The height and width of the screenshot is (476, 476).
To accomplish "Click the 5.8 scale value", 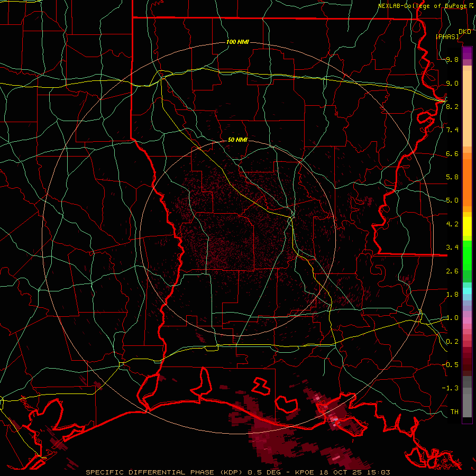I will tap(452, 177).
